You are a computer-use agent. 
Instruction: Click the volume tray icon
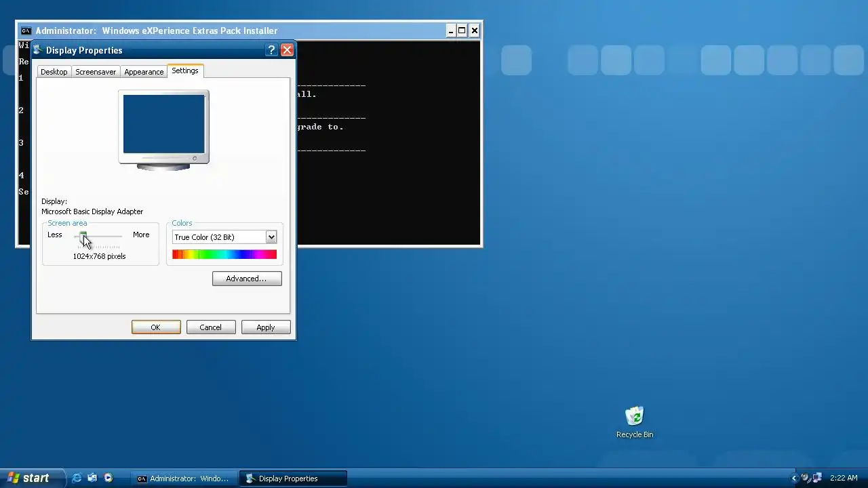click(x=805, y=478)
